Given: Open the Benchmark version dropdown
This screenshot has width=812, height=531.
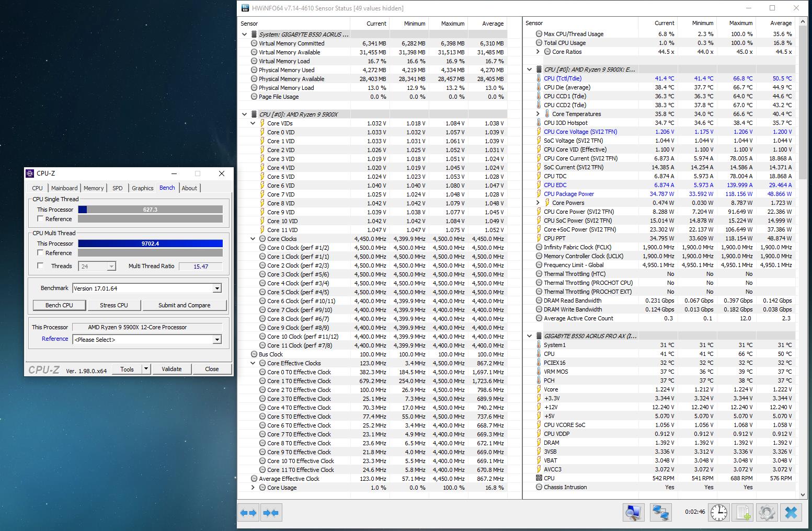Looking at the screenshot, I should (x=217, y=288).
